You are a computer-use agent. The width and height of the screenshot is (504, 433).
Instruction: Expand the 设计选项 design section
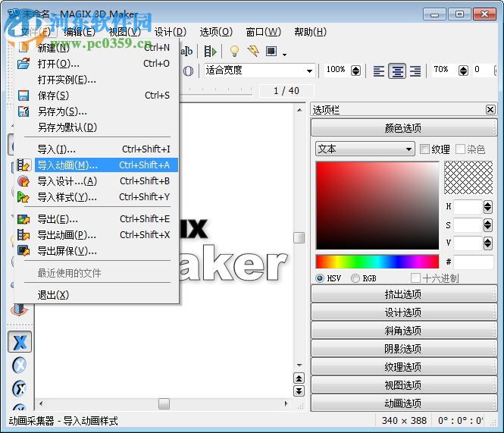click(x=404, y=312)
